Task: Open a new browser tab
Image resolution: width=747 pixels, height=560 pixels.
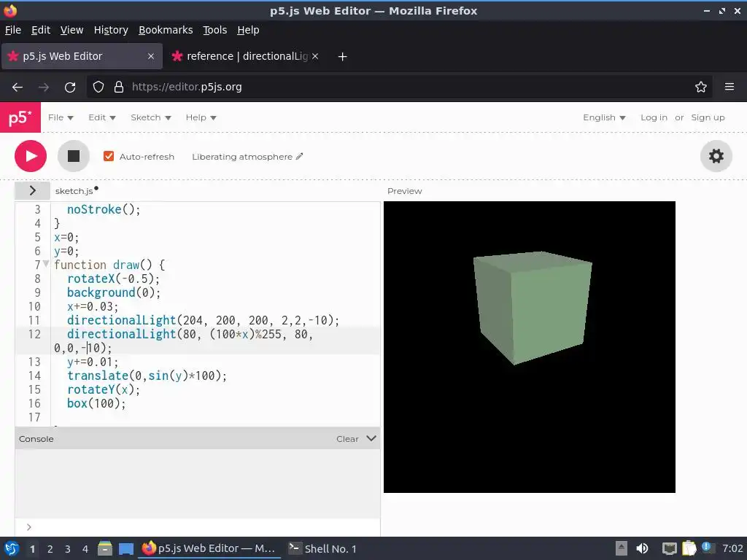Action: click(342, 57)
